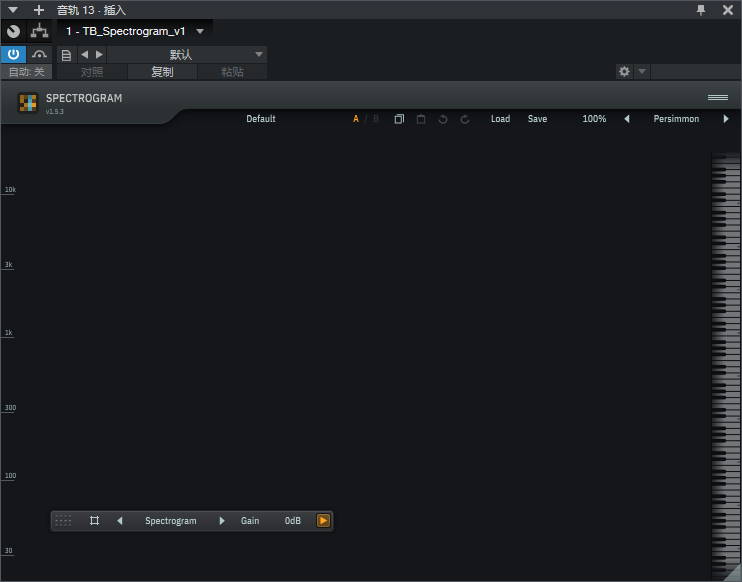
Task: Toggle the plugin power bypass button
Action: coord(13,54)
